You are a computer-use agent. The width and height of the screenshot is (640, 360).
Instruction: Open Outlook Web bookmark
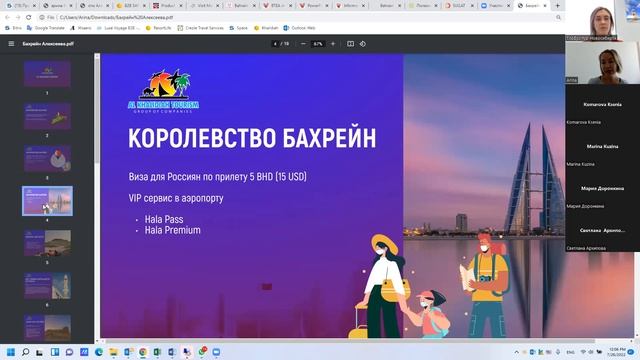pos(299,28)
